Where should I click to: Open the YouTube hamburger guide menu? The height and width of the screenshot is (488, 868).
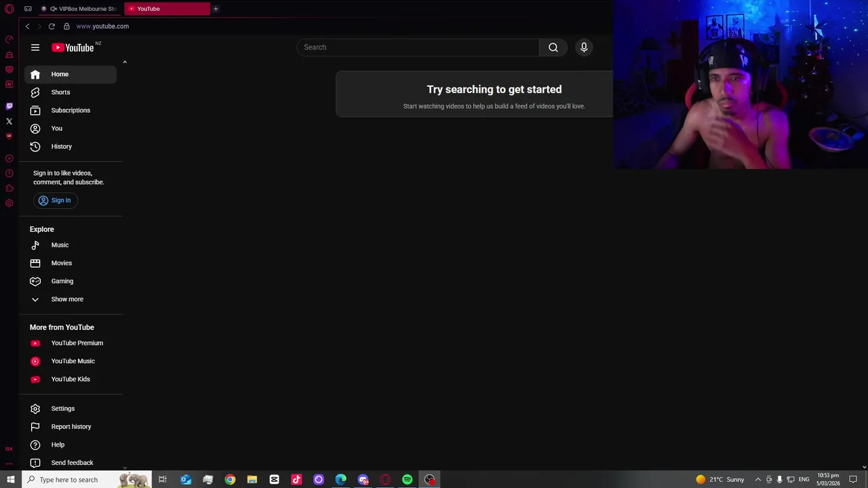pyautogui.click(x=35, y=47)
